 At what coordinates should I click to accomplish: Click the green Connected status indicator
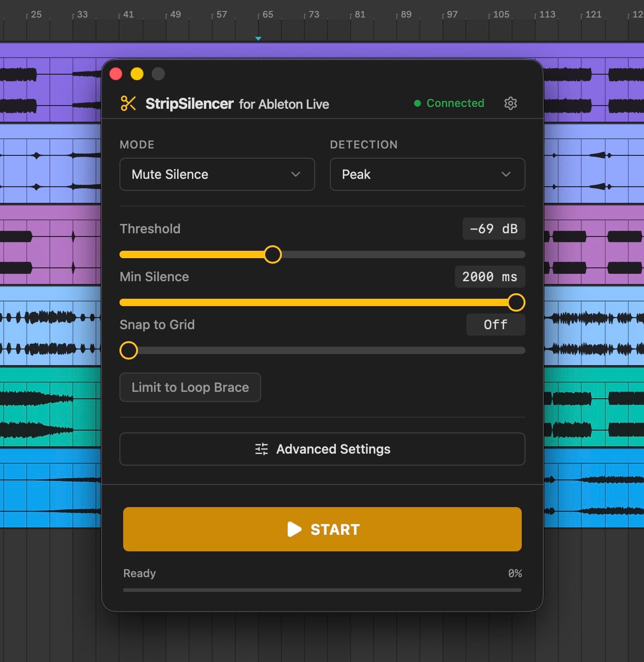coord(449,103)
